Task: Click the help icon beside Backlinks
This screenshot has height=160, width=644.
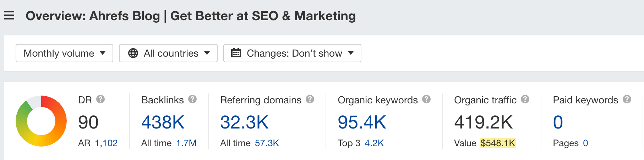Action: point(192,99)
